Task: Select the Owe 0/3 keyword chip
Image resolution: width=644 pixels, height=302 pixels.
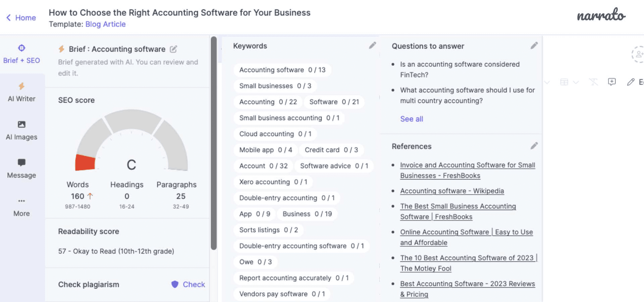Action: pyautogui.click(x=256, y=262)
